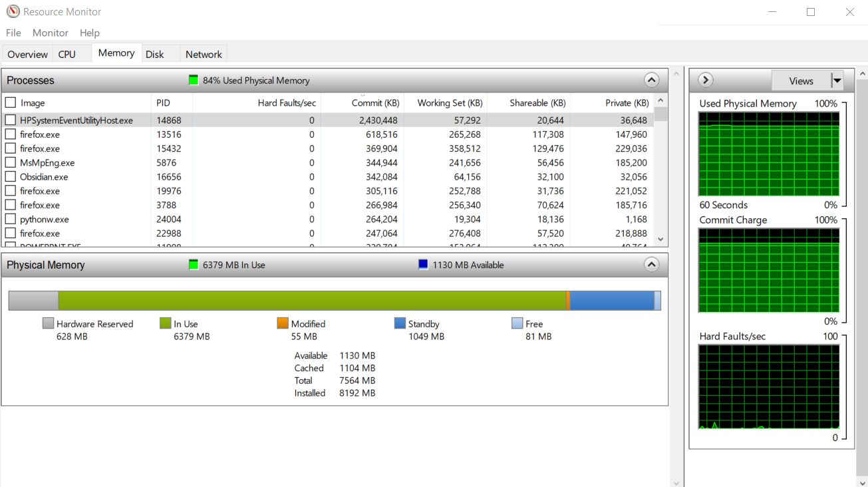The width and height of the screenshot is (868, 487).
Task: Click the green In Use memory bar segment
Action: point(313,300)
